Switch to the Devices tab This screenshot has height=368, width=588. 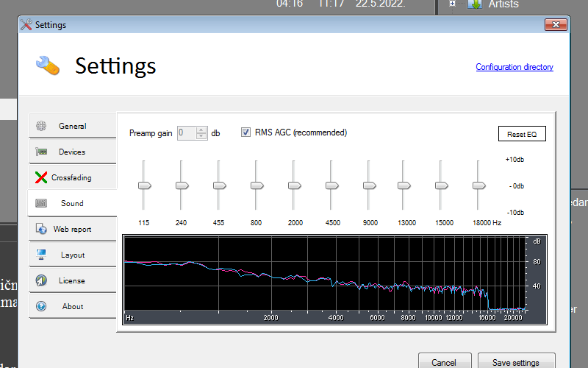[x=72, y=152]
